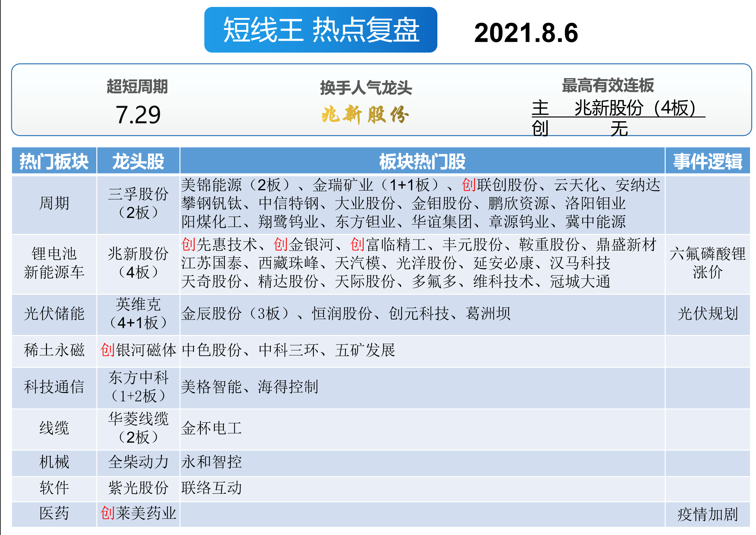Select the 换手人气龙头 heading

[366, 88]
